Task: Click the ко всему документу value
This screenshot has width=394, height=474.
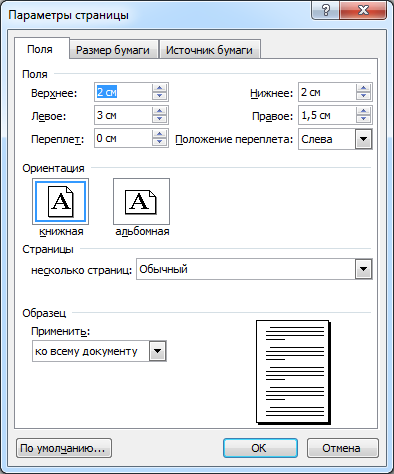Action: [86, 351]
